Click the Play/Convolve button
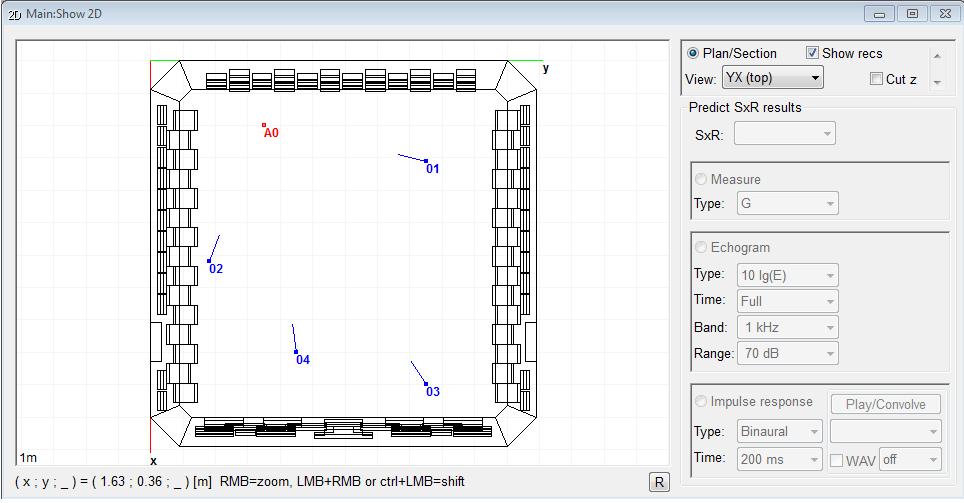This screenshot has height=503, width=964. click(x=886, y=404)
